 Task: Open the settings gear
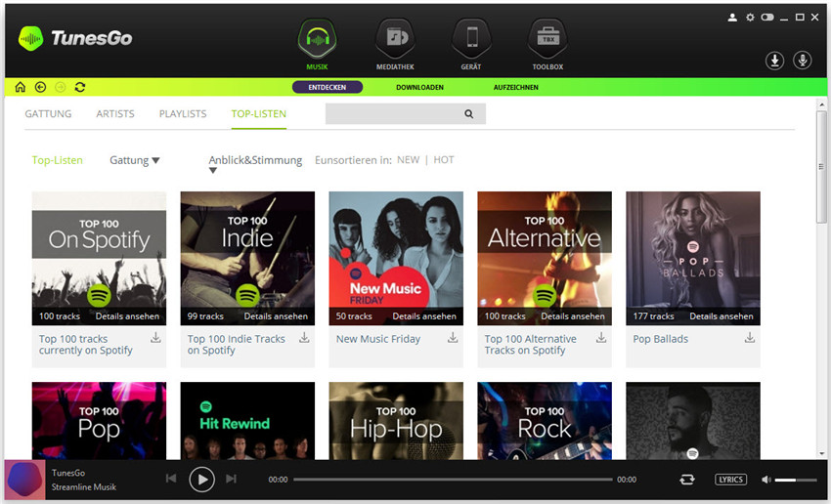point(750,18)
